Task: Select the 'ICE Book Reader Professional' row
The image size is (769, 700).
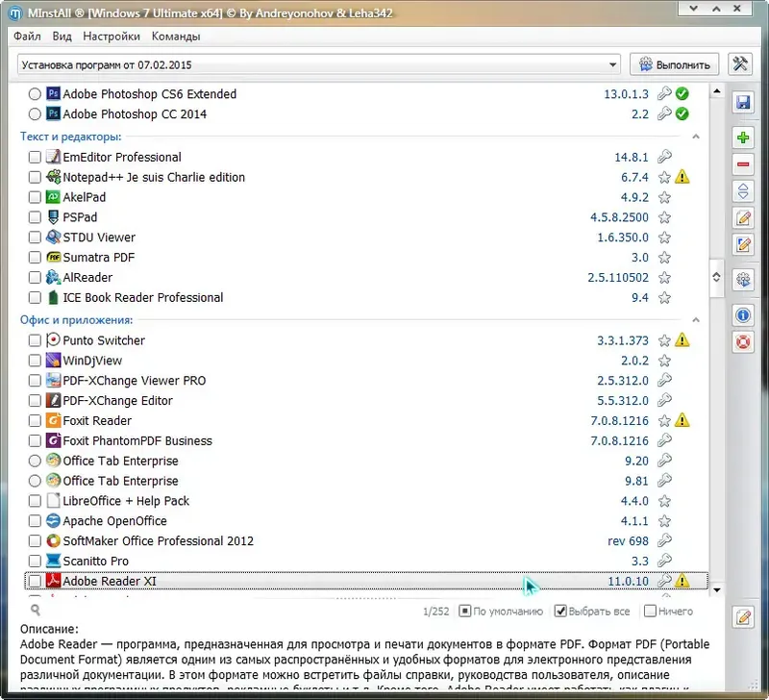Action: [x=366, y=297]
